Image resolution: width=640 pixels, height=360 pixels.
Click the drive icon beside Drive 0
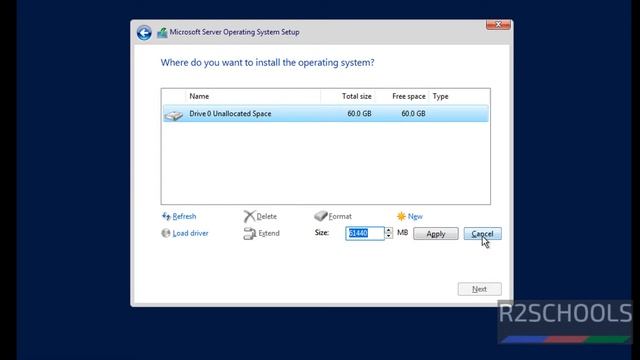click(x=173, y=116)
